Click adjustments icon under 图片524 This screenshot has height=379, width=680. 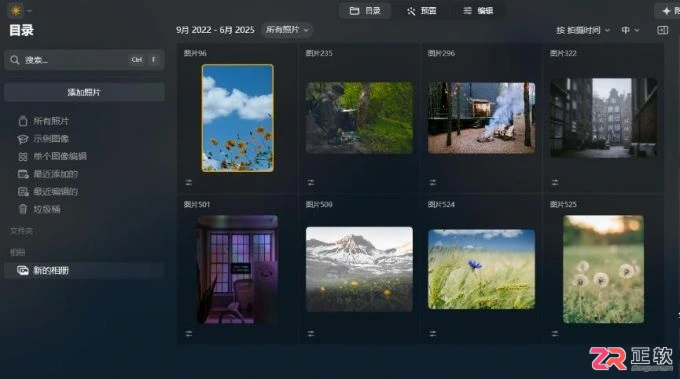pyautogui.click(x=433, y=333)
